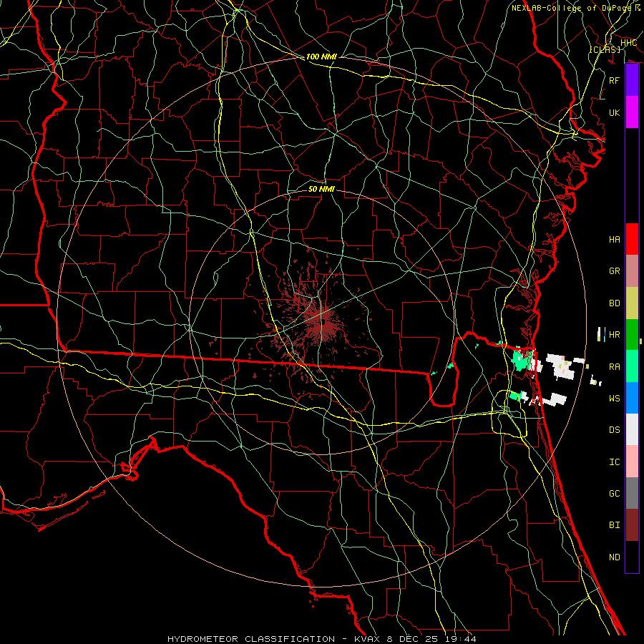
Task: Click the RF legend label
Action: [x=615, y=80]
